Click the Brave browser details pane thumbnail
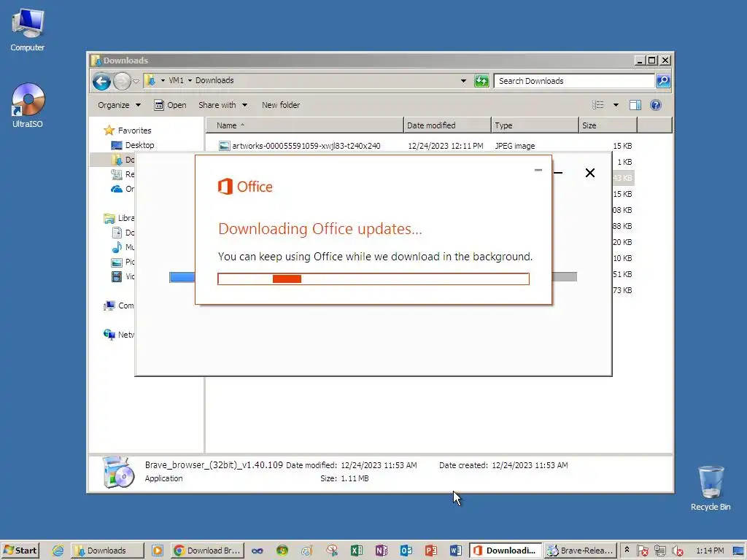 (x=119, y=472)
